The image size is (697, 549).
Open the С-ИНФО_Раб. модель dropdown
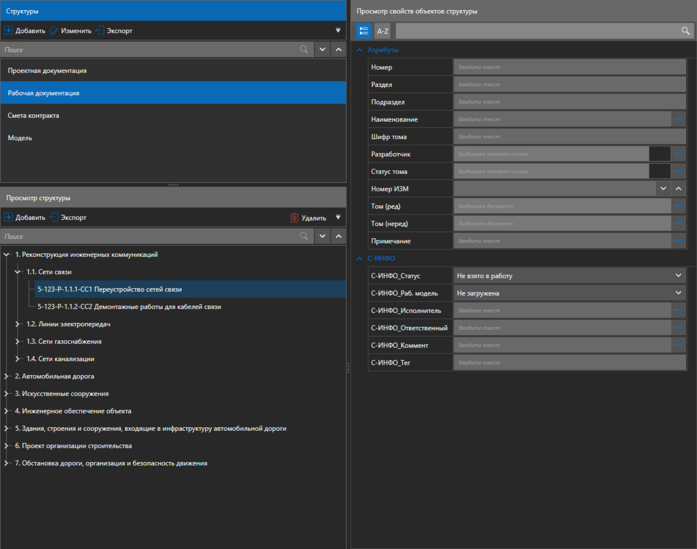click(678, 293)
